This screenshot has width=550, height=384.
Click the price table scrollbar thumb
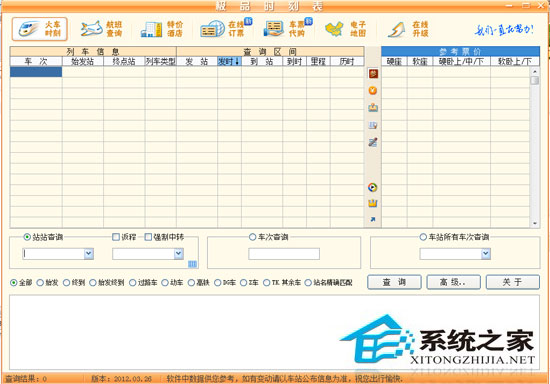point(535,80)
